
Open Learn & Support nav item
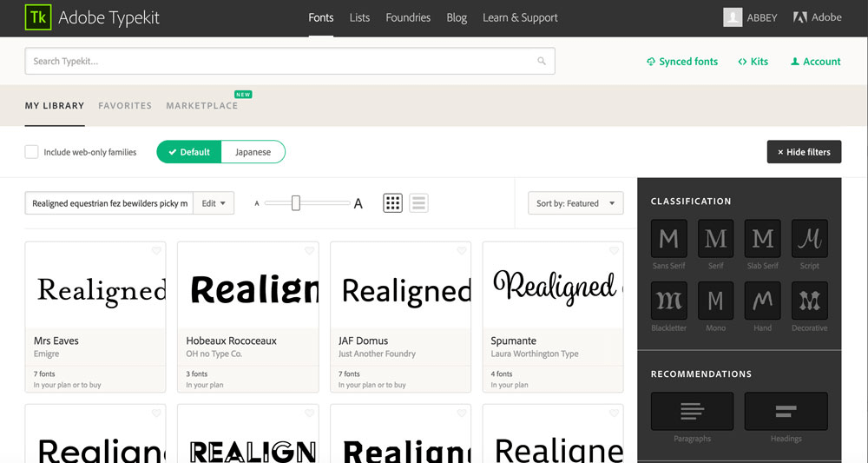click(x=520, y=17)
